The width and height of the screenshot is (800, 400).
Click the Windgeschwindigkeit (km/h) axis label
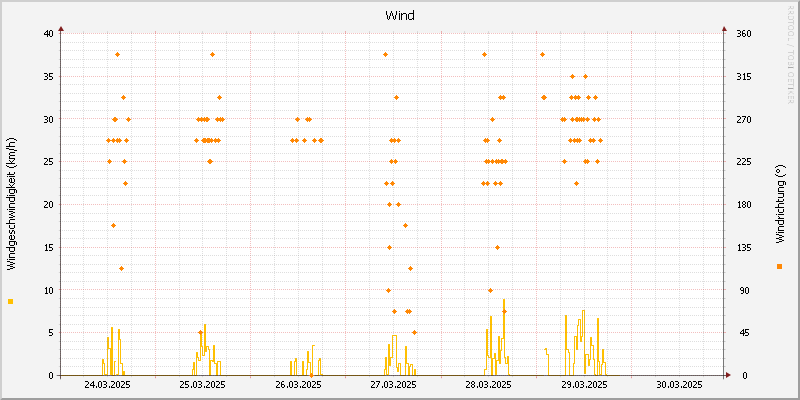(x=12, y=204)
